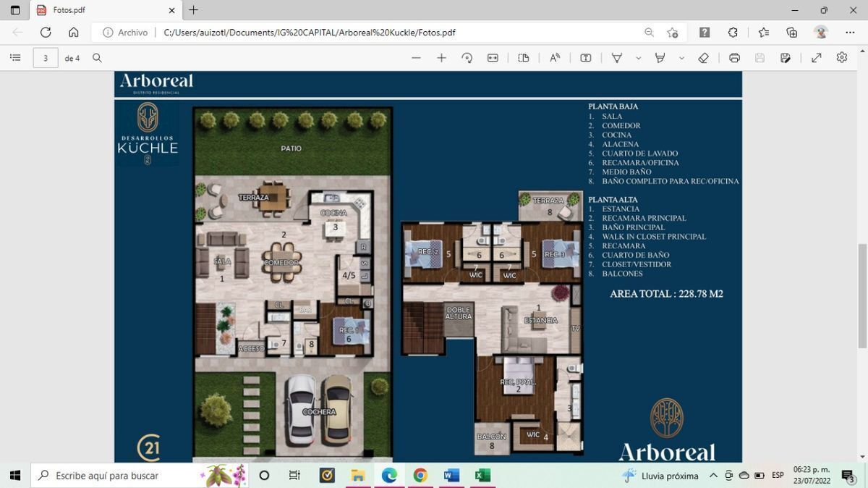868x488 pixels.
Task: Open the PDF table of contents sidebar
Action: (x=15, y=58)
